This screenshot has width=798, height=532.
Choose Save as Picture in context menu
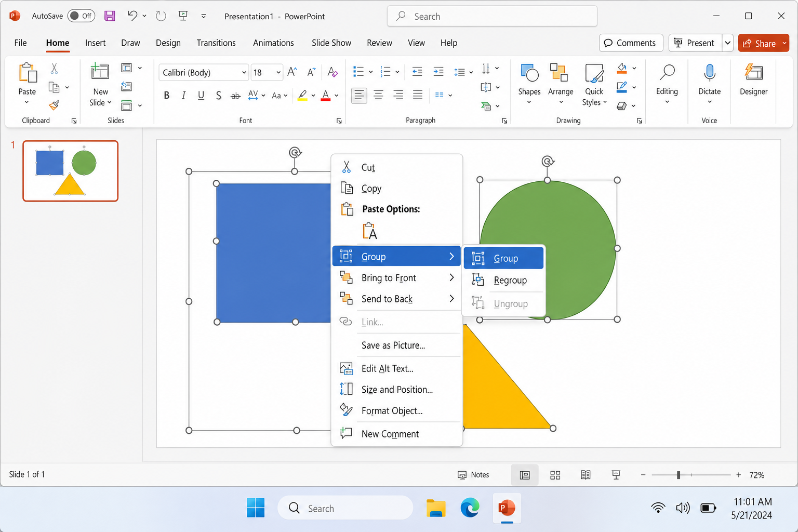pos(396,345)
